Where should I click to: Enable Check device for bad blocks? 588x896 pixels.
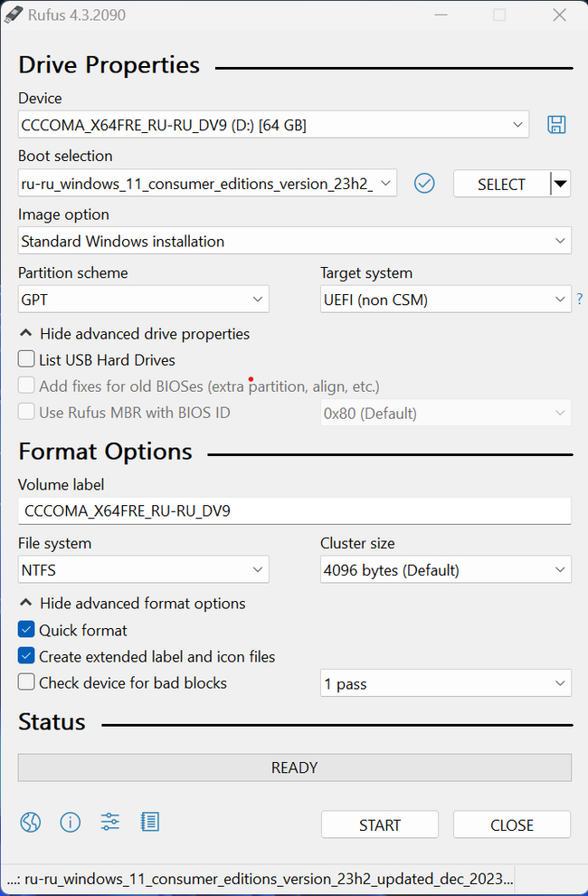pos(27,682)
